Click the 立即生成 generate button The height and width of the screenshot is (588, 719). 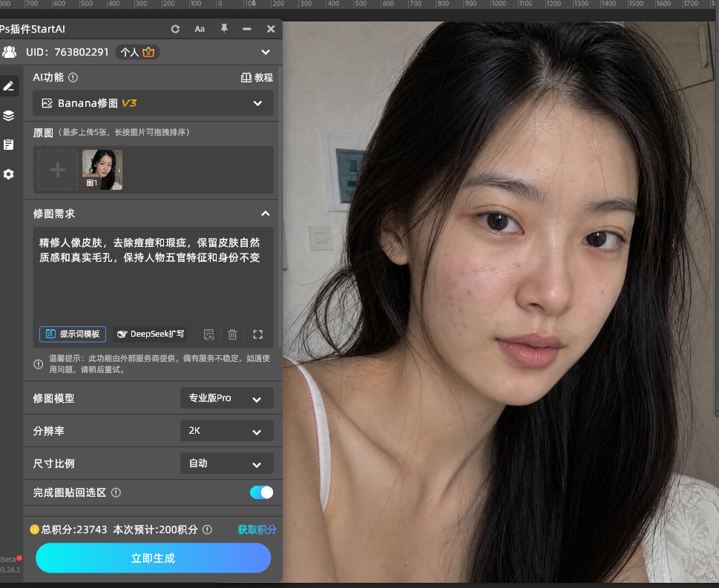point(153,558)
